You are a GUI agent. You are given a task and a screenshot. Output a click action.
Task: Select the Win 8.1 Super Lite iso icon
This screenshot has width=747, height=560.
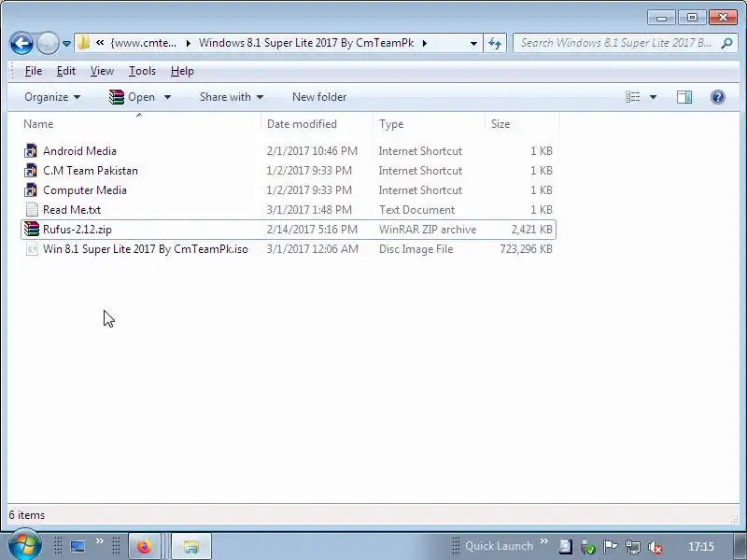point(32,248)
